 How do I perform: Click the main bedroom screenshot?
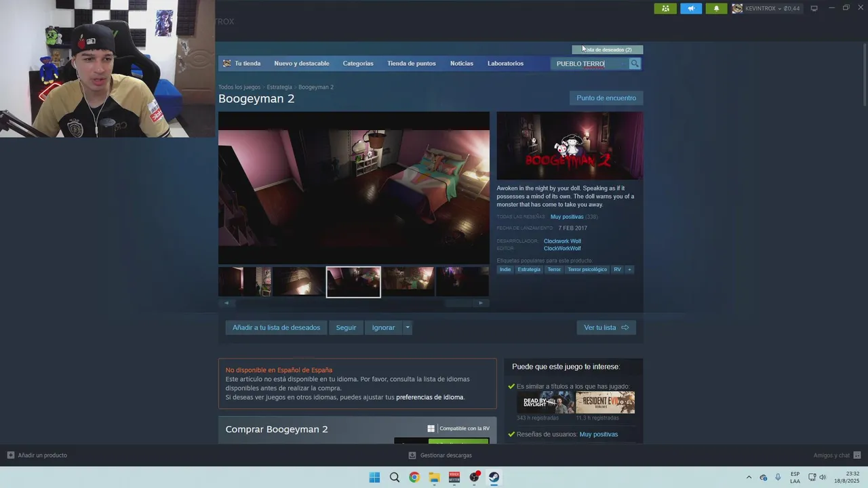[353, 188]
